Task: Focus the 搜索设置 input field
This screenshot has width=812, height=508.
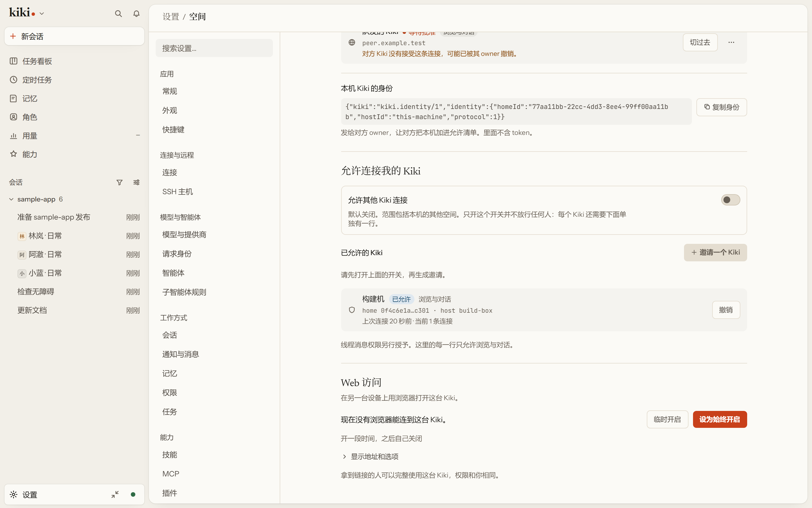Action: pyautogui.click(x=214, y=48)
